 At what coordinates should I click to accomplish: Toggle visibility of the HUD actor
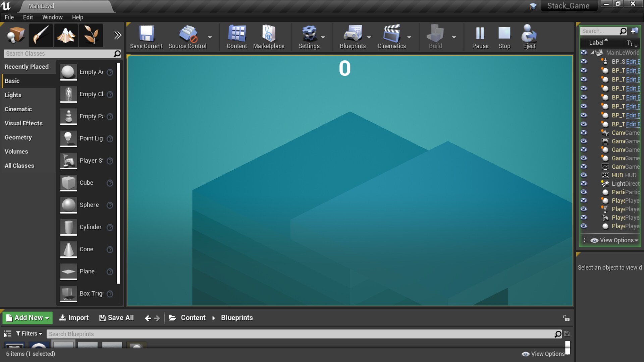point(584,175)
